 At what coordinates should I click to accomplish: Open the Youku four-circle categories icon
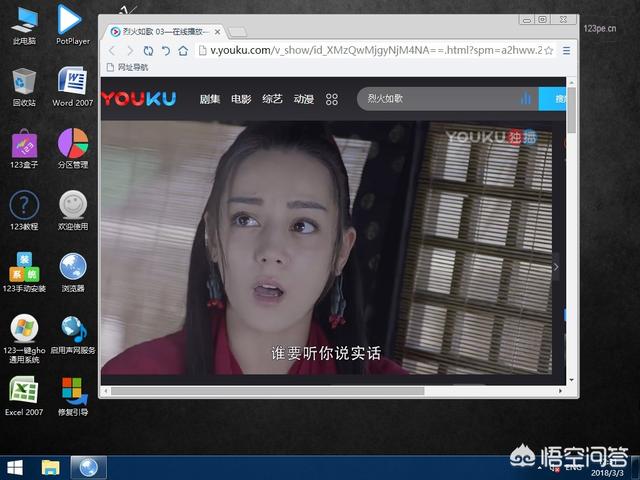tap(332, 99)
